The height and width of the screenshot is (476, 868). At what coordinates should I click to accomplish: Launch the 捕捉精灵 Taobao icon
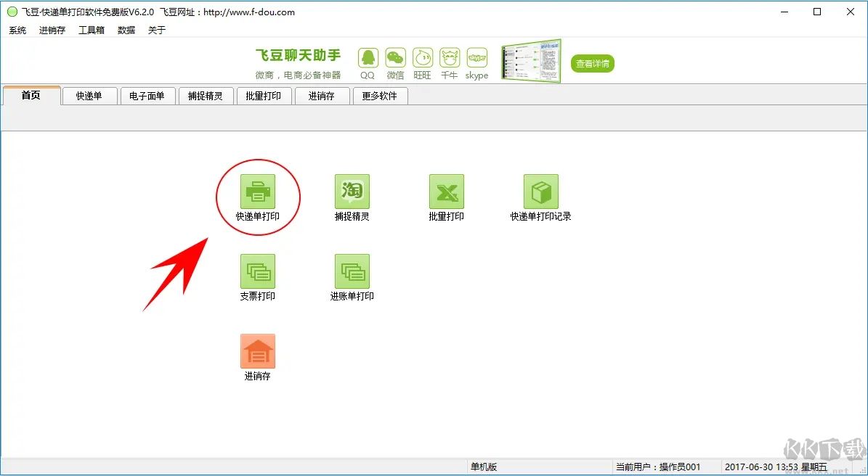point(352,192)
